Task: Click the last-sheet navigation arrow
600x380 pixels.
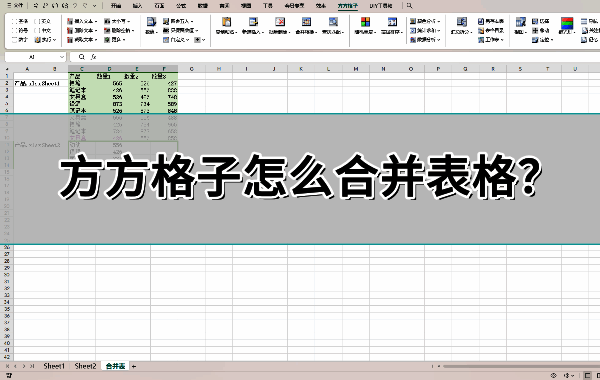Action: (x=32, y=366)
